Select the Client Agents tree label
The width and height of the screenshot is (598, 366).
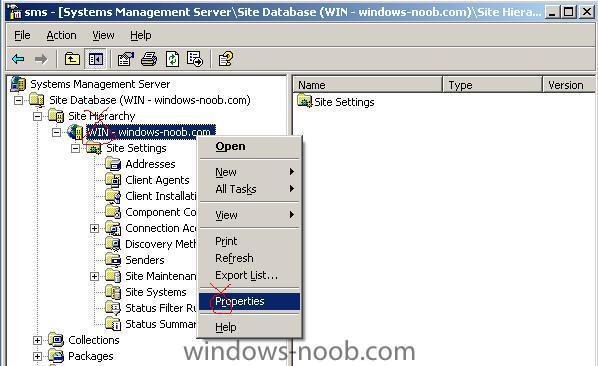[157, 180]
